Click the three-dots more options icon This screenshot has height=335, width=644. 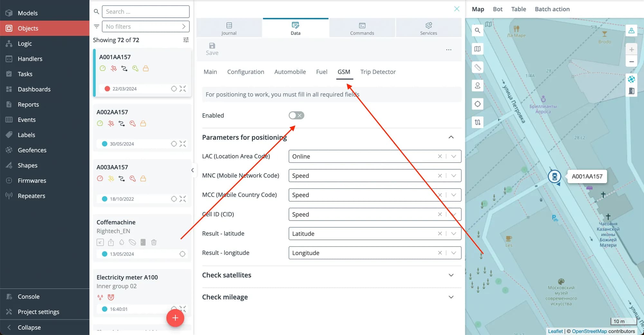tap(449, 50)
